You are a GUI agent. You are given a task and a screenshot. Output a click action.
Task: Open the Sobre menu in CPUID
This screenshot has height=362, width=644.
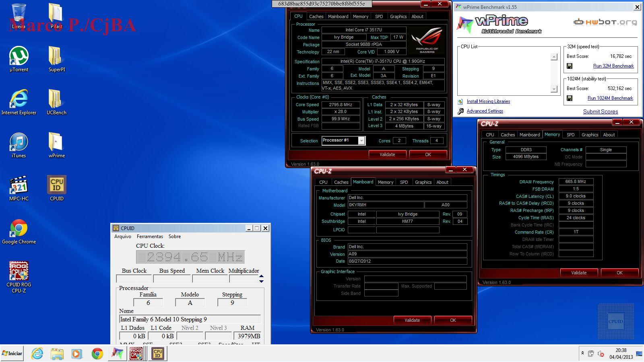[x=175, y=237]
